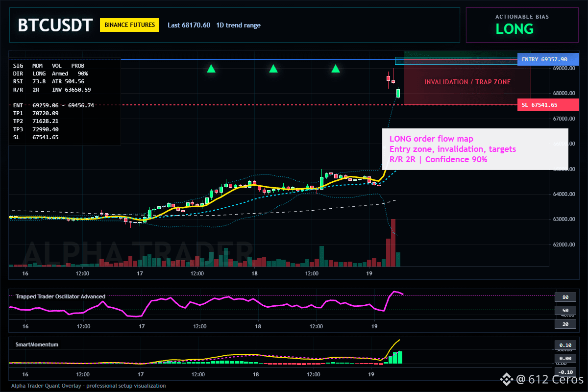588x392 pixels.
Task: Click the BINANCE FUTURES yellow badge
Action: (x=130, y=25)
